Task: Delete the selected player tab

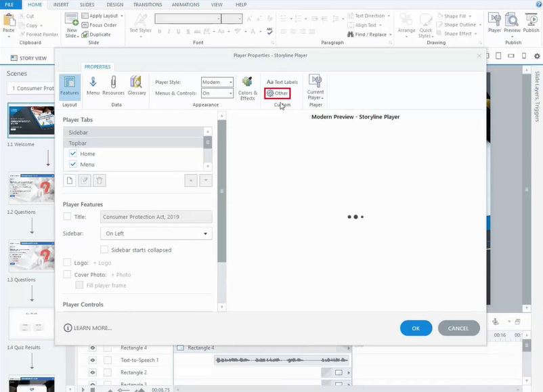Action: 100,180
